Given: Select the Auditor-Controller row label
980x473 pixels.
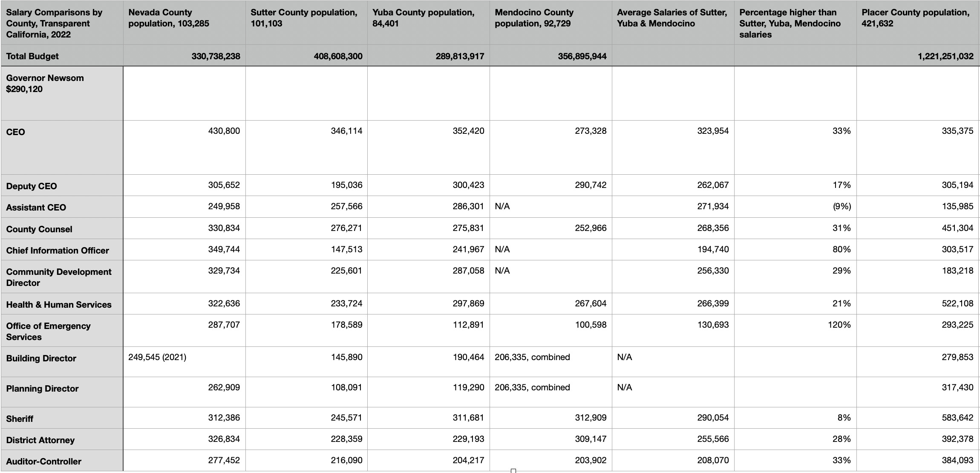Looking at the screenshot, I should [44, 461].
